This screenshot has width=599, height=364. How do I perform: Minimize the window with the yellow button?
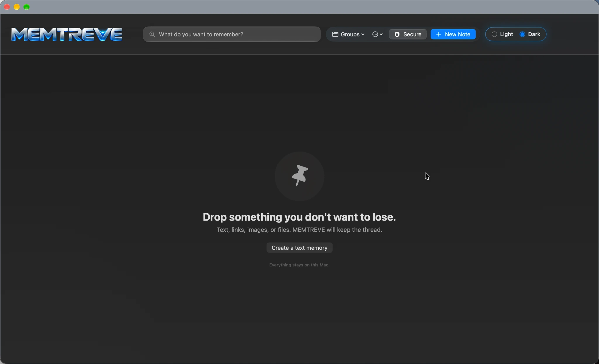[17, 7]
